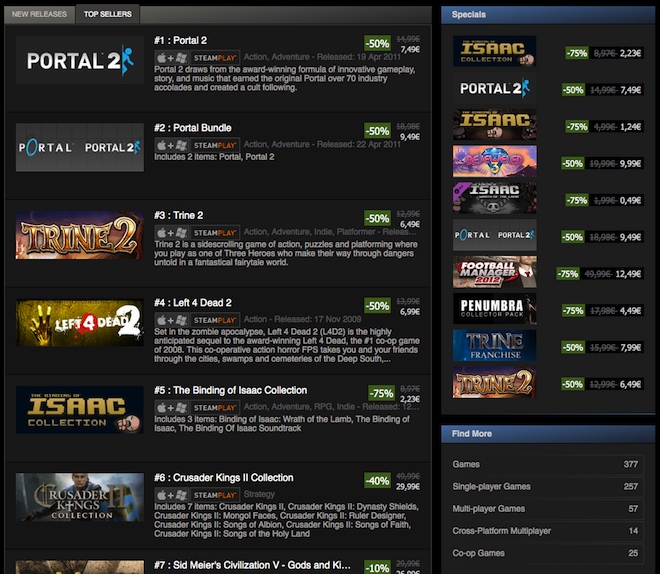The width and height of the screenshot is (660, 574).
Task: Click the '#3 : Trine 2' title
Action: [x=178, y=215]
